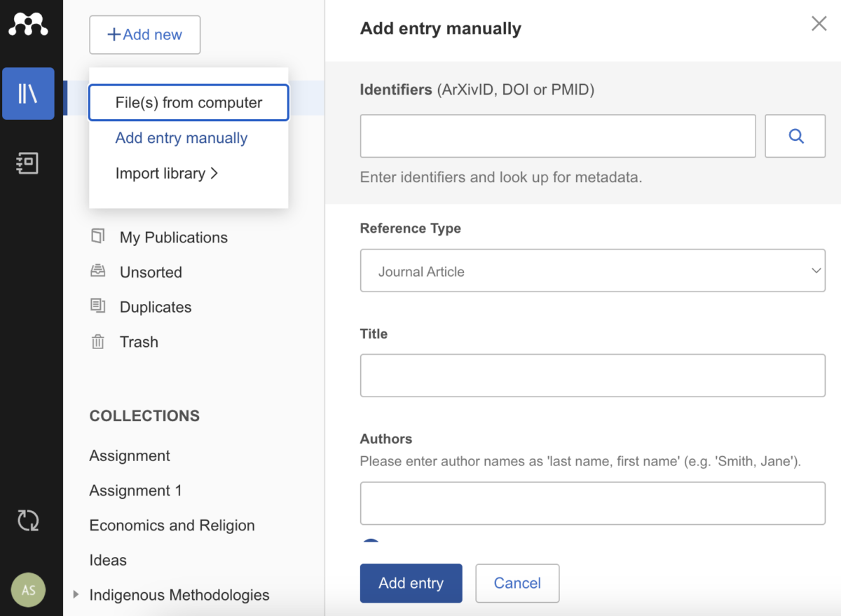The image size is (841, 616).
Task: Click the Duplicates icon
Action: (x=99, y=306)
